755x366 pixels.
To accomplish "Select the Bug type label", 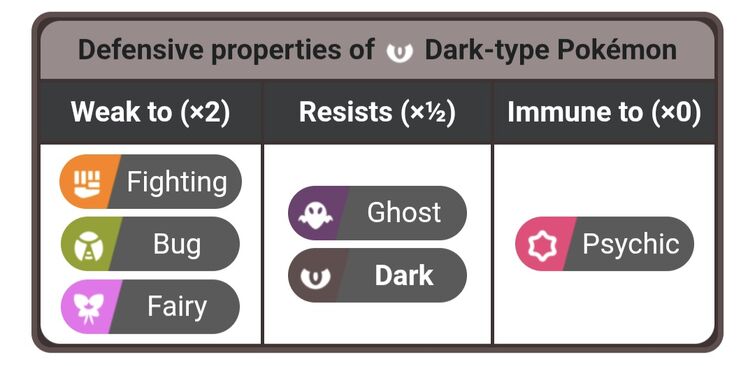I will point(177,244).
